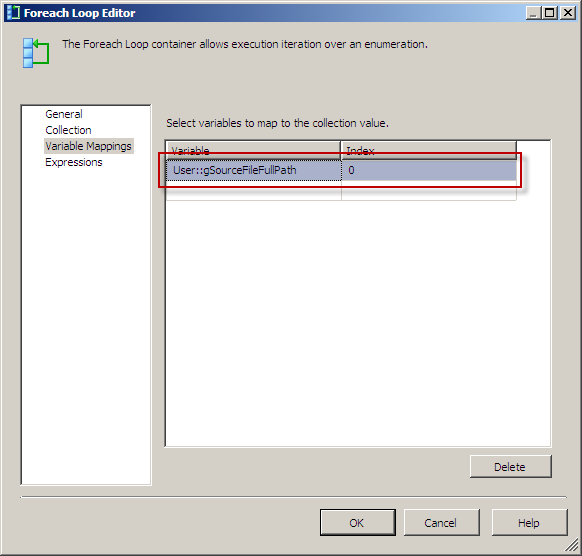
Task: Delete the selected variable mapping
Action: tap(510, 467)
